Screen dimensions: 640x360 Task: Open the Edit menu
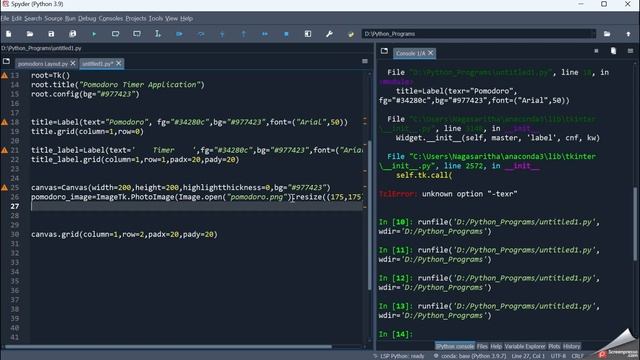point(17,18)
